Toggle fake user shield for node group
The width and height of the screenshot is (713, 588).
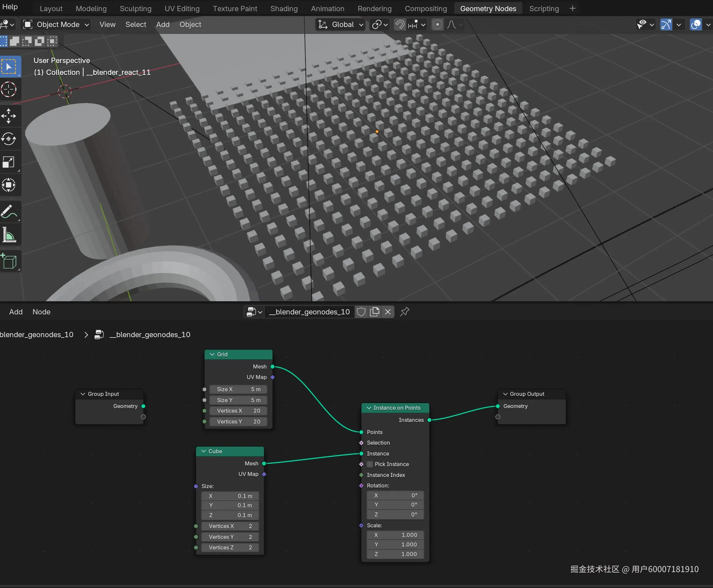point(361,312)
